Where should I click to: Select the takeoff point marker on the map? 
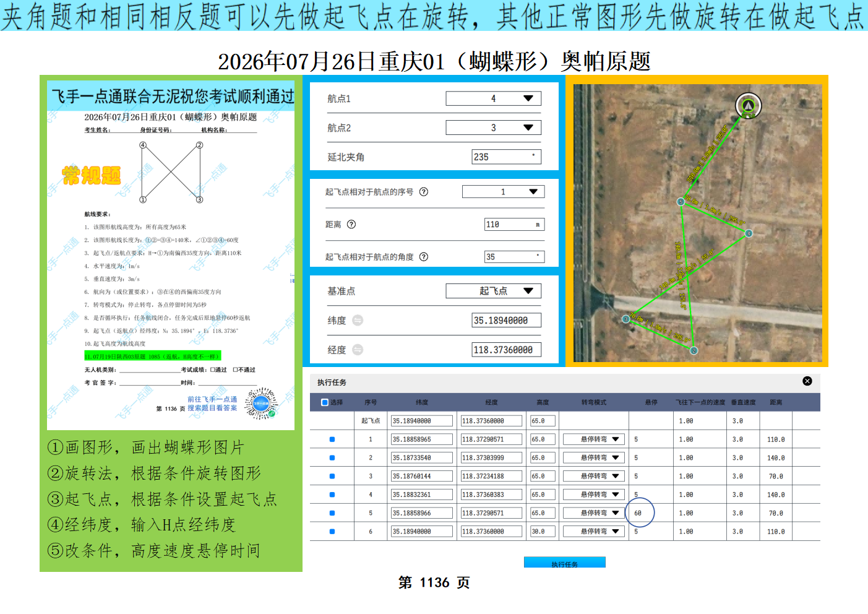click(748, 105)
